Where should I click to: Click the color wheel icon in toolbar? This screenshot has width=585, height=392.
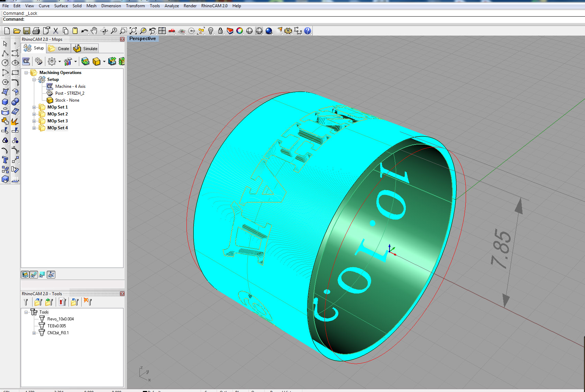[239, 31]
